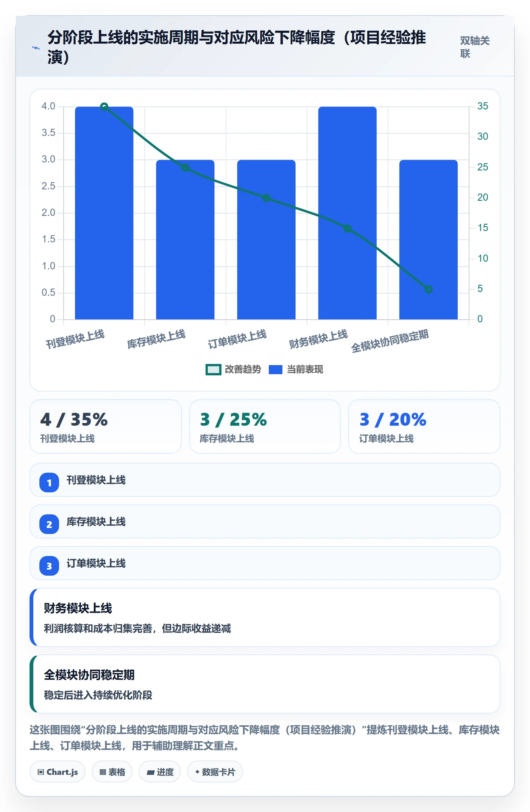Click the number 1 step badge
Viewport: 530px width, 812px height.
tap(49, 483)
